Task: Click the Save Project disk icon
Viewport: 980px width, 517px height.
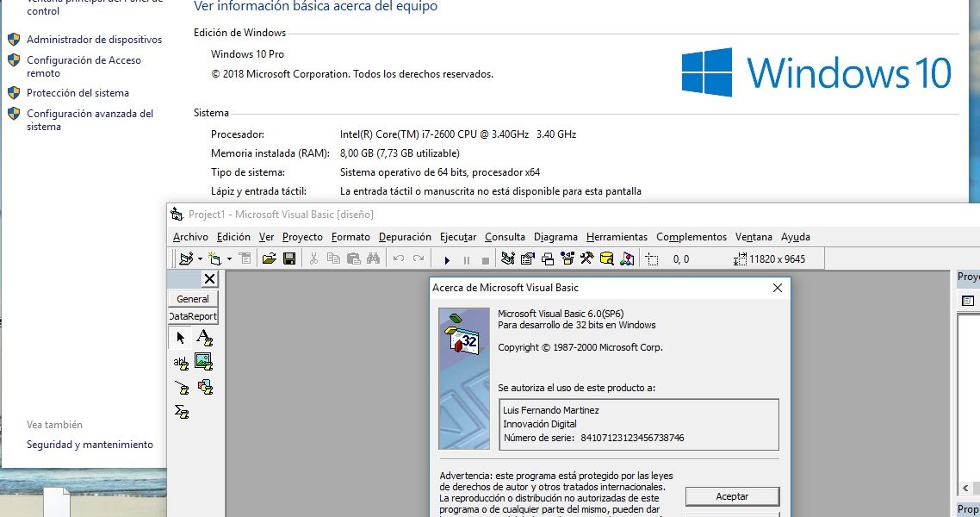Action: (x=289, y=258)
